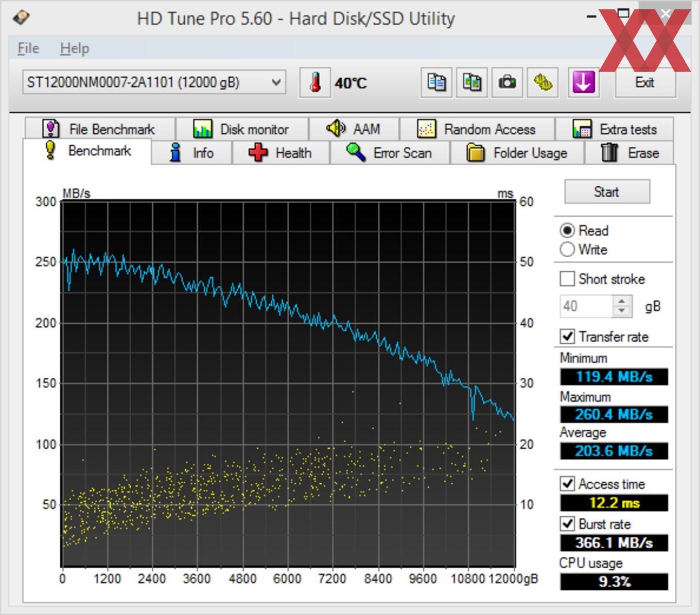Click the CPU usage 9.3% value
Viewport: 700px width, 615px height.
[614, 582]
